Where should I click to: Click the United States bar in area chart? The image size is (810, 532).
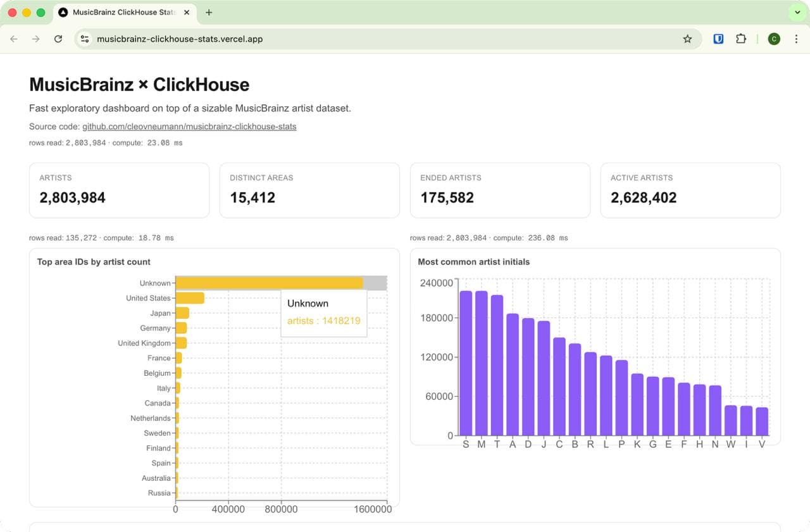189,297
